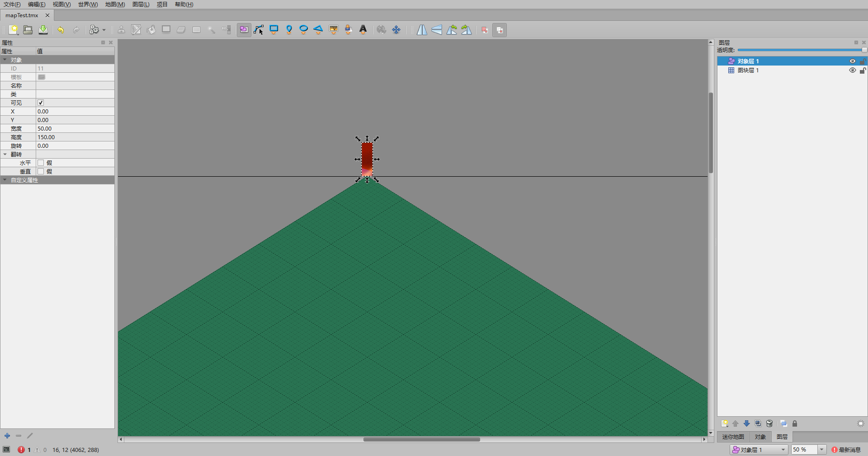The height and width of the screenshot is (456, 868).
Task: Switch to the 迷你地图 tab
Action: [733, 437]
